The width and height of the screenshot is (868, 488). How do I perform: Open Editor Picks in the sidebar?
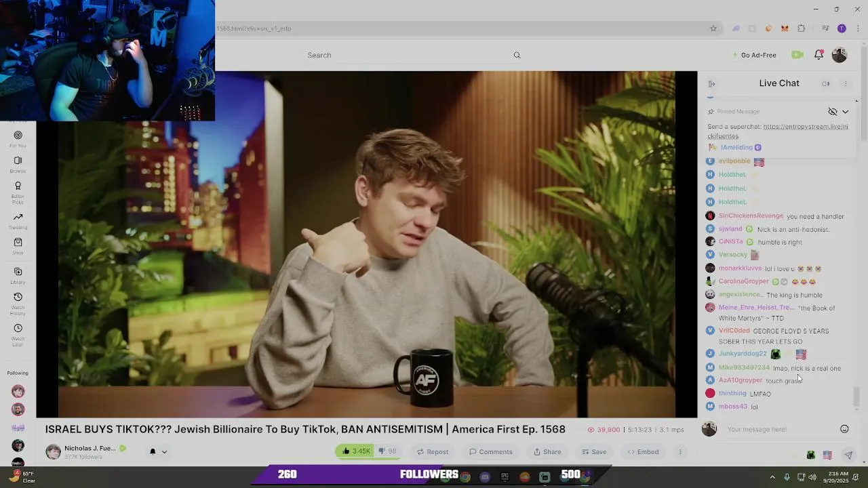point(18,192)
